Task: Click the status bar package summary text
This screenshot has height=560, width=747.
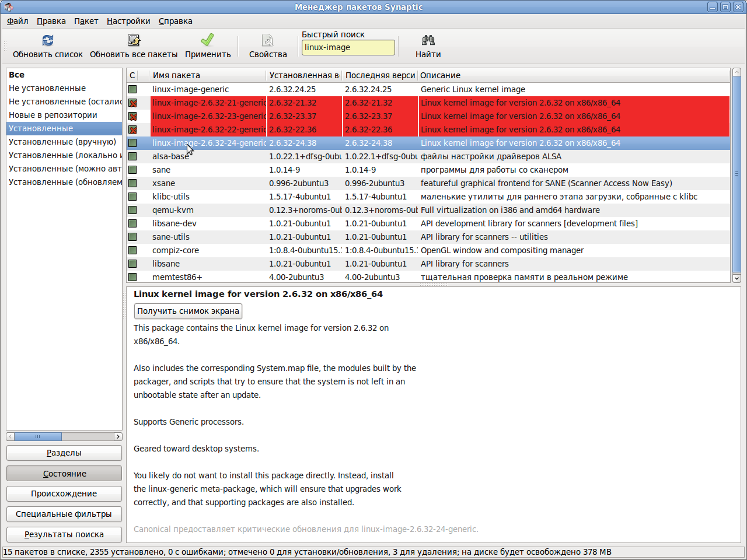Action: tap(307, 552)
